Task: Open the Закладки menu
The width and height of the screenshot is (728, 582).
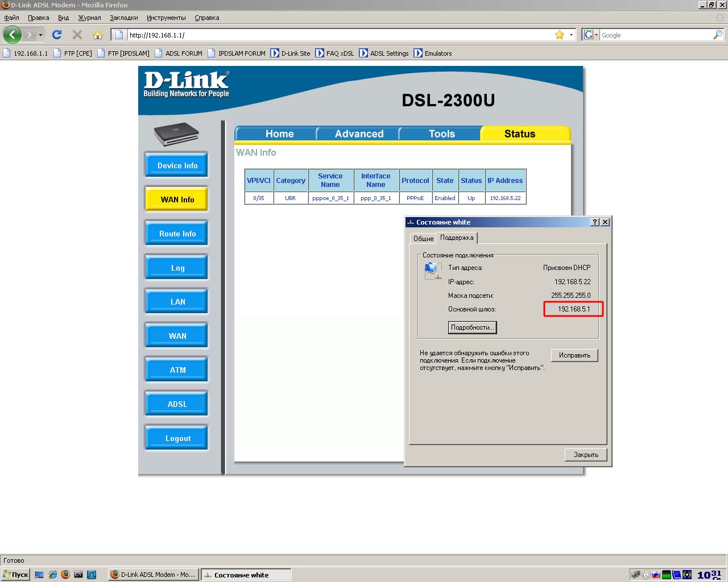Action: coord(124,18)
